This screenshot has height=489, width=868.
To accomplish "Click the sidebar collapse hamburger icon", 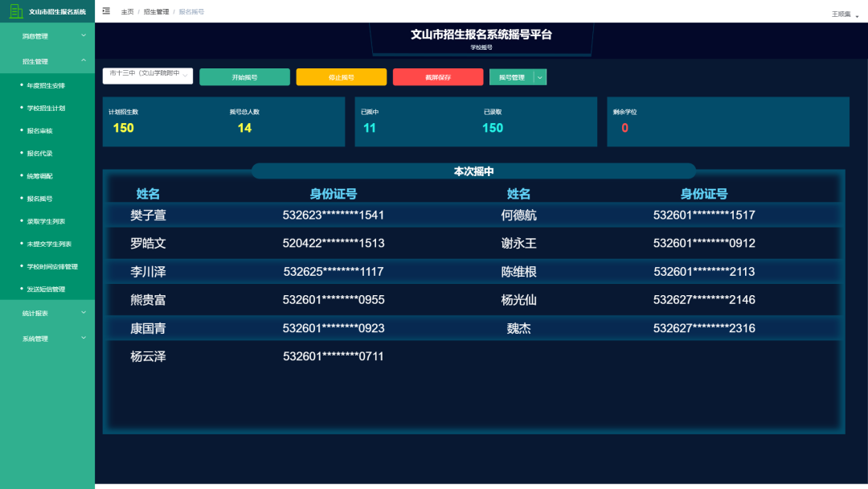I will tap(105, 11).
